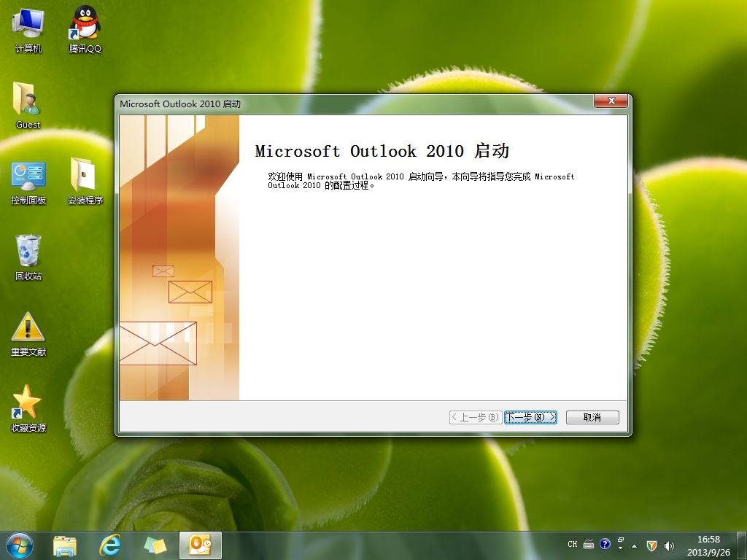Click 下一步(N) to continue the wizard
This screenshot has width=747, height=560.
[531, 417]
